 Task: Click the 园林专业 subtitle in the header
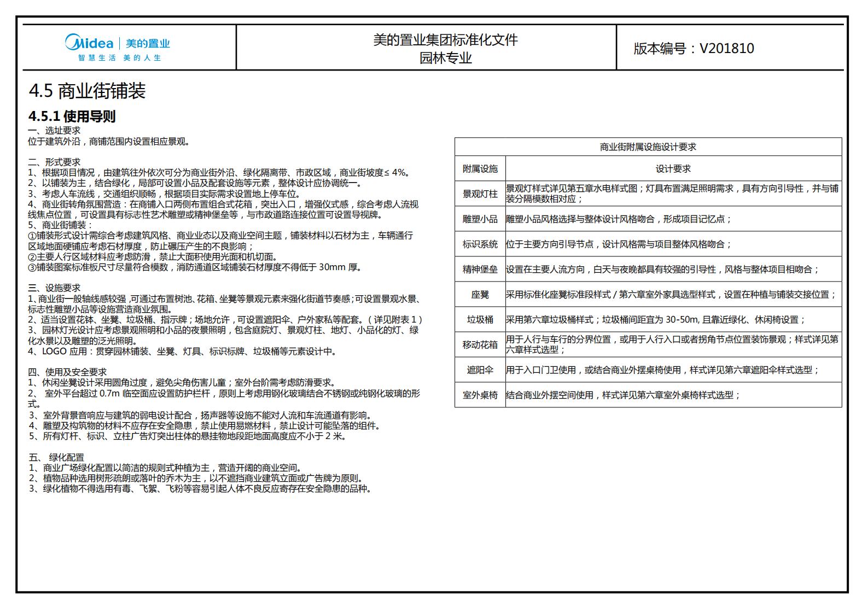pyautogui.click(x=445, y=58)
